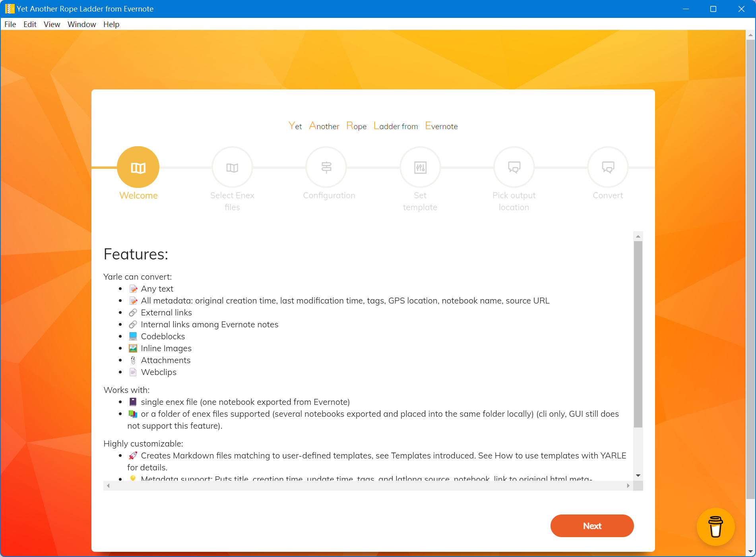Click the notebook icon beside single enex file
This screenshot has width=756, height=557.
[x=133, y=402]
